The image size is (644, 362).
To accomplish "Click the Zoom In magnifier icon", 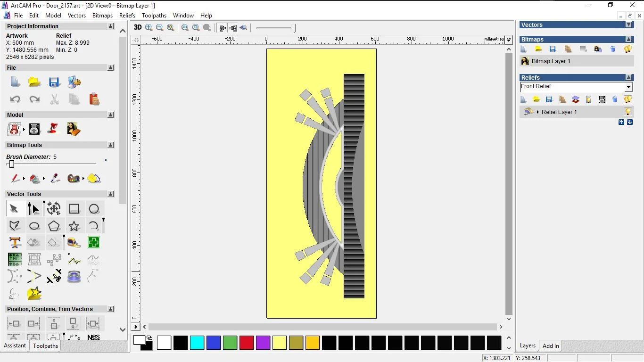I will [149, 27].
